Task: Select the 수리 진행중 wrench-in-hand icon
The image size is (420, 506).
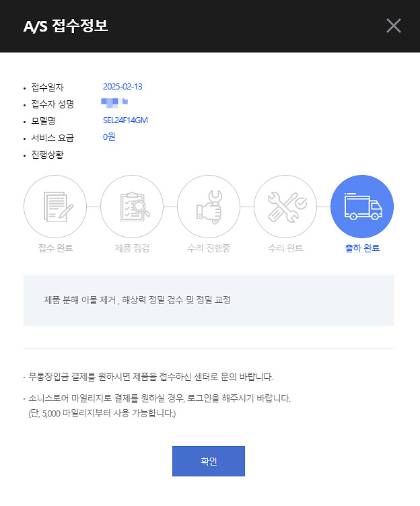Action: pos(209,207)
